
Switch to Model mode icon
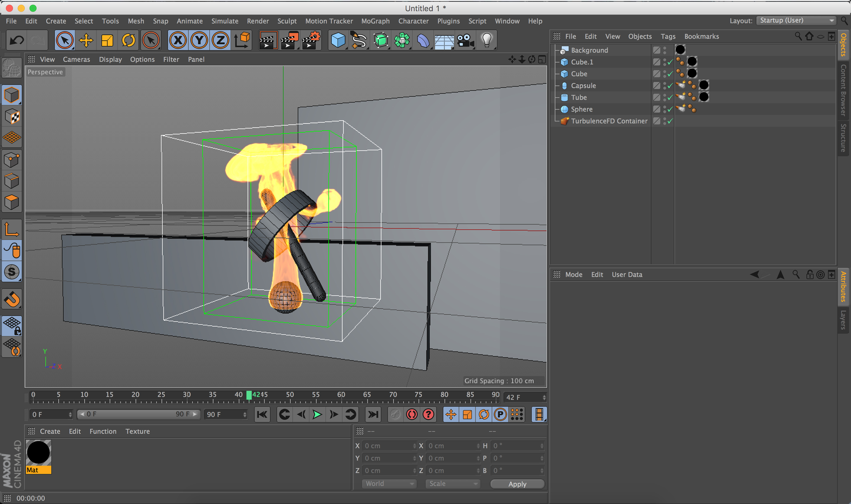pos(12,95)
